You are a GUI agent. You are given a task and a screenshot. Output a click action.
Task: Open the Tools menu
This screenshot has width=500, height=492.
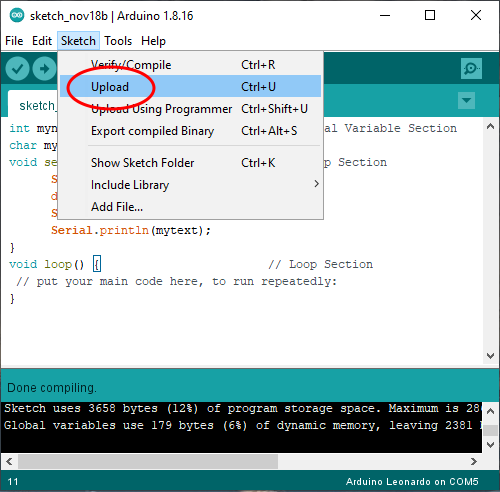(x=118, y=41)
